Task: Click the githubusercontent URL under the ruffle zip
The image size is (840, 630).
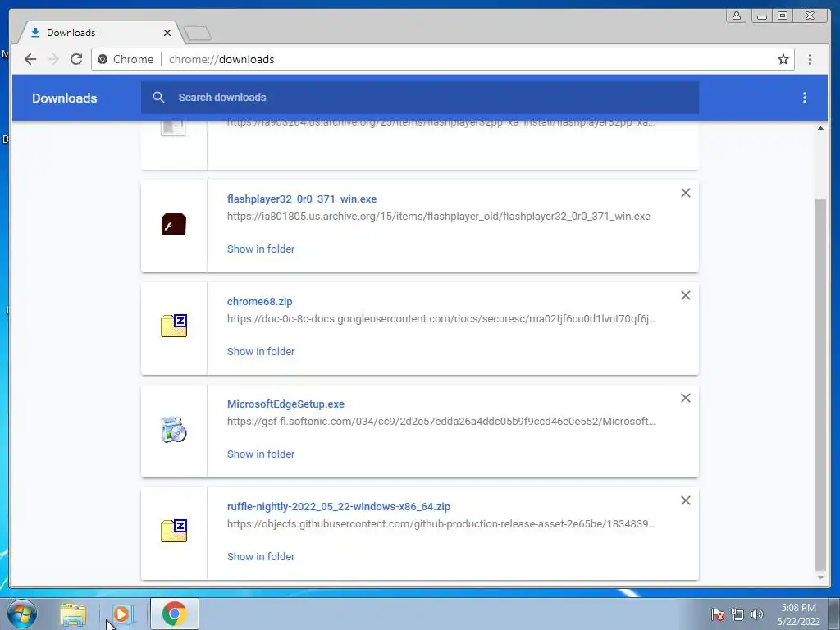Action: [441, 524]
